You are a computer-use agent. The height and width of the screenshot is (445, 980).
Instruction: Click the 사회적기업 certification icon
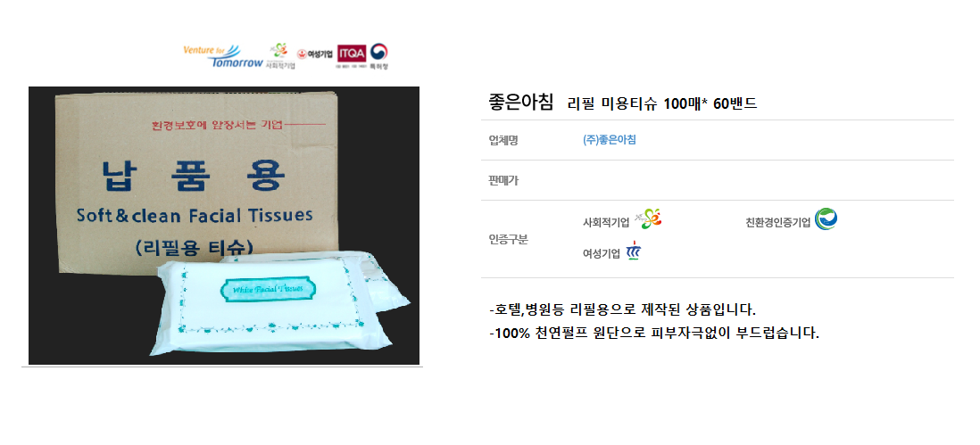[648, 218]
